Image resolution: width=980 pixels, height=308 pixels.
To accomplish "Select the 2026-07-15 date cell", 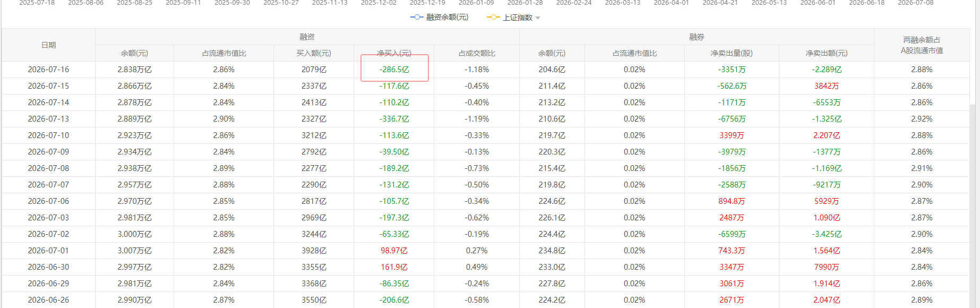I will (x=48, y=86).
